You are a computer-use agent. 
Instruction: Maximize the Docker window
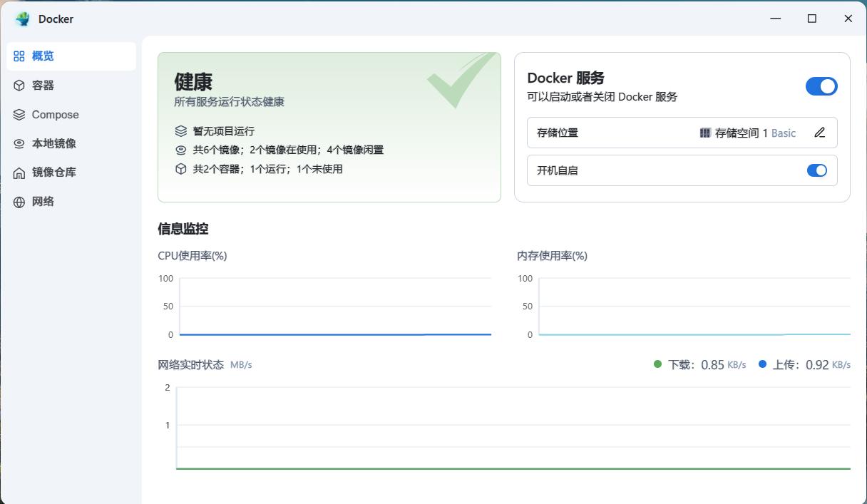[811, 19]
